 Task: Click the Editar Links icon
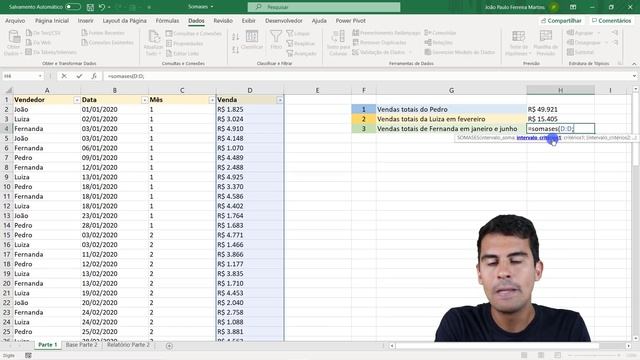click(169, 53)
